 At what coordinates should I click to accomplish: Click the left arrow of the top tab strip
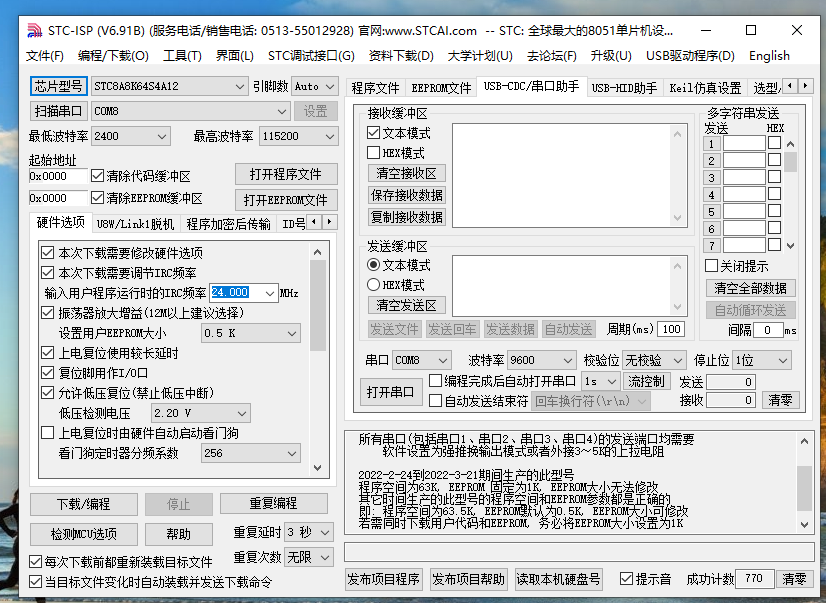[790, 85]
